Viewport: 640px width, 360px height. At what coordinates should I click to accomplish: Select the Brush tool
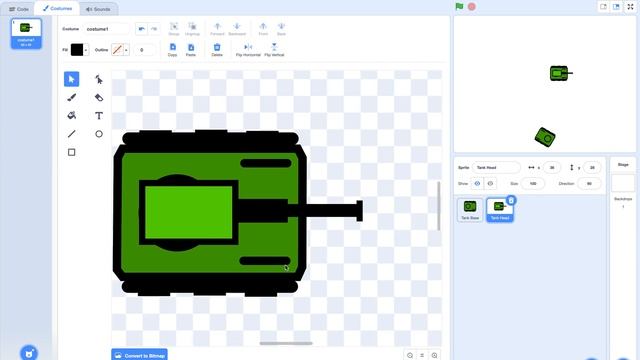[71, 98]
